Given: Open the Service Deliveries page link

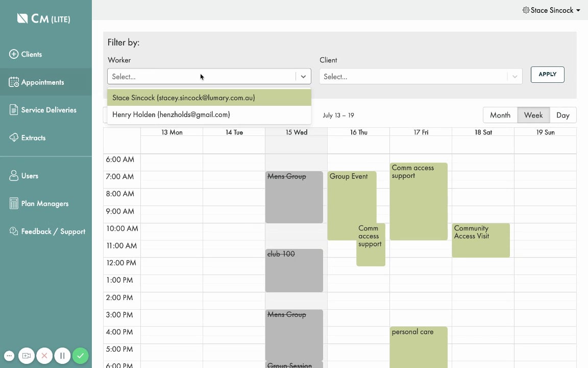Looking at the screenshot, I should (x=49, y=110).
